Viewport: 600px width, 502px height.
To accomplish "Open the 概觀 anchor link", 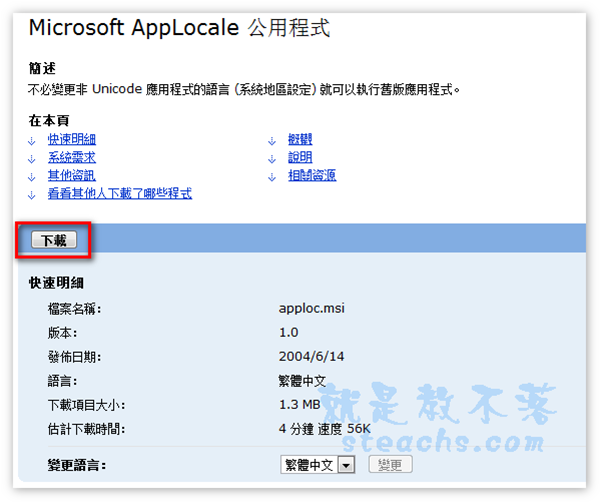I will pyautogui.click(x=300, y=139).
